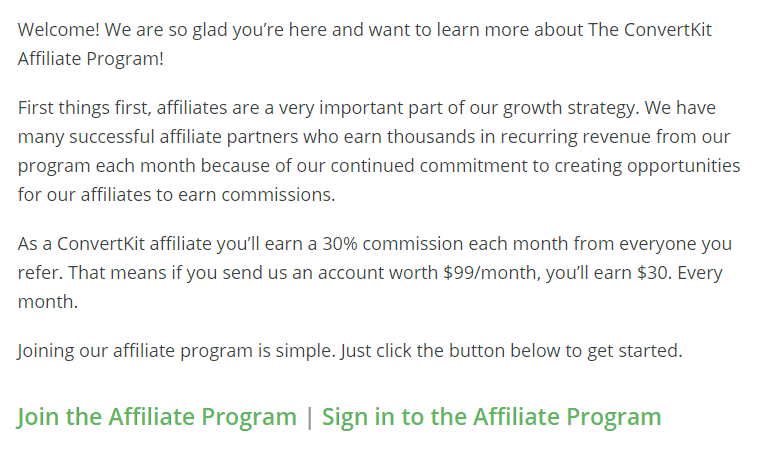Click the words growth strategy
Screen dimensions: 763x461
[570, 108]
